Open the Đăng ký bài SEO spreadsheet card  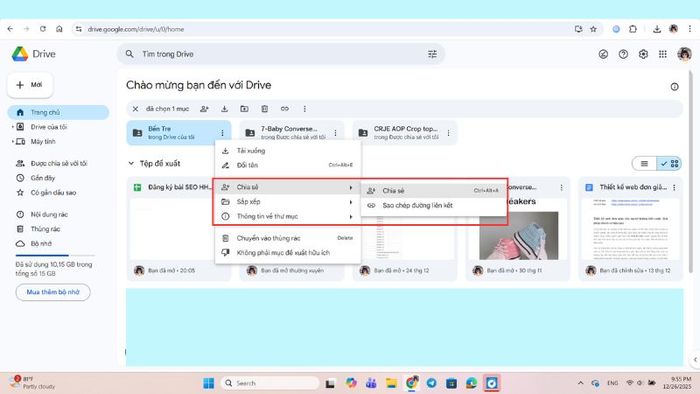179,229
